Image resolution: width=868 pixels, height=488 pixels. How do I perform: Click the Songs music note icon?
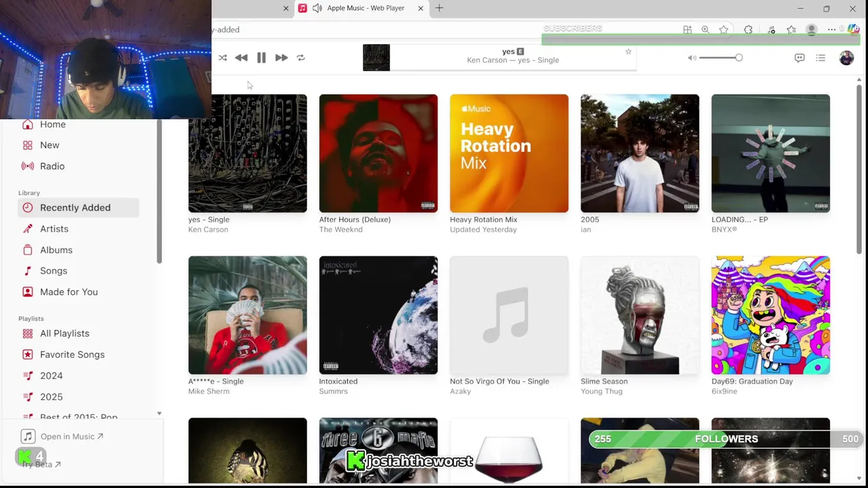click(x=27, y=270)
